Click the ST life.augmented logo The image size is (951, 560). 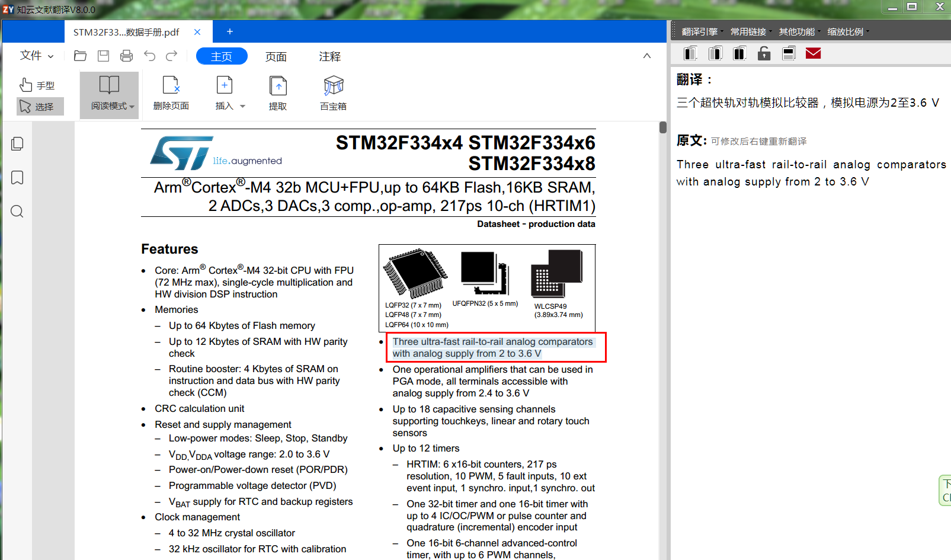pos(216,153)
